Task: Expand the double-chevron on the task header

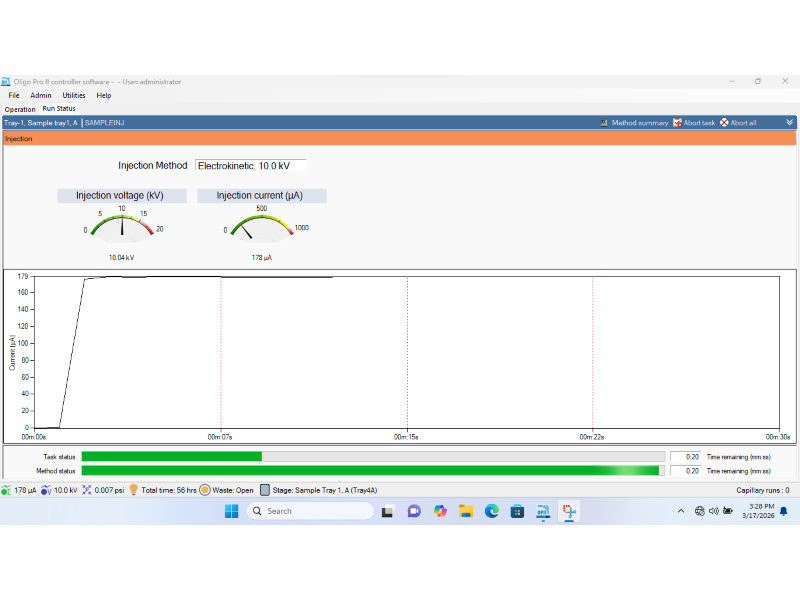Action: 789,122
